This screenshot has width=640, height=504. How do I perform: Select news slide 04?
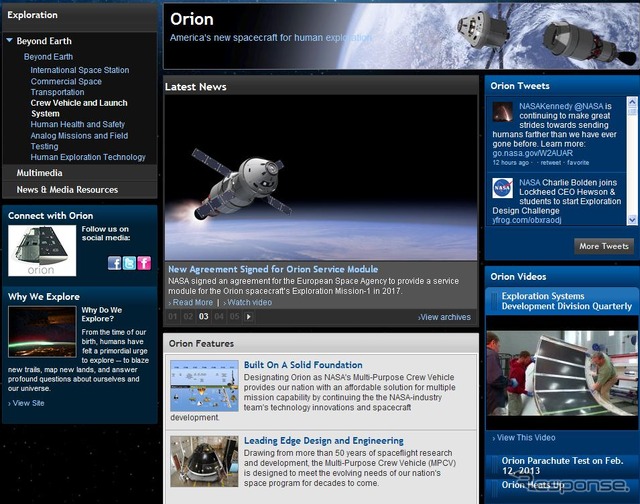tap(219, 316)
